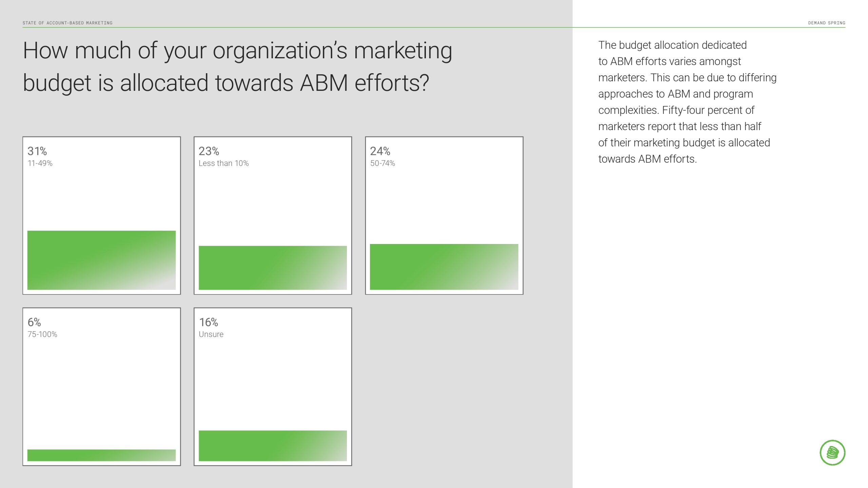Click the green bar under 'Less than 10%'
868x488 pixels.
273,268
